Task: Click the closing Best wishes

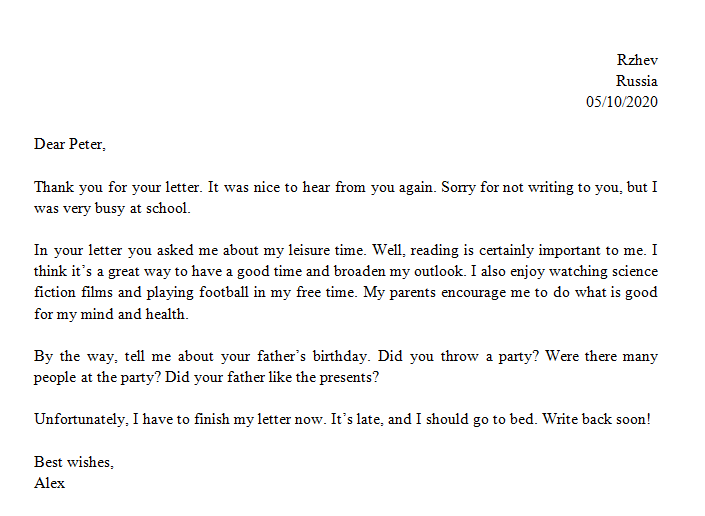Action: click(x=74, y=462)
